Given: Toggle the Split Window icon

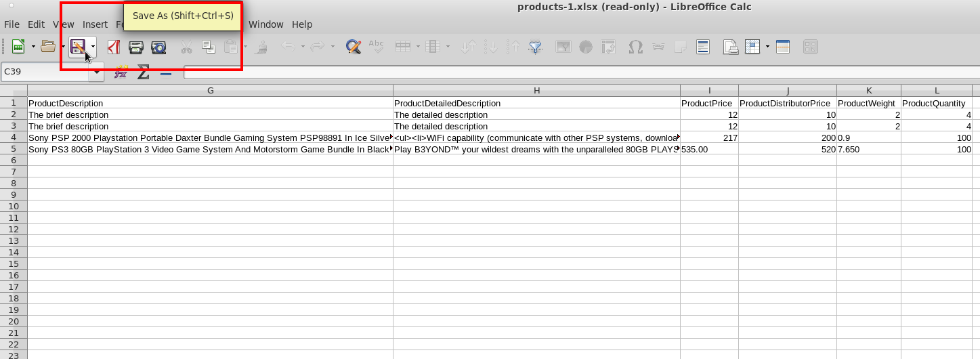Looking at the screenshot, I should [x=783, y=47].
